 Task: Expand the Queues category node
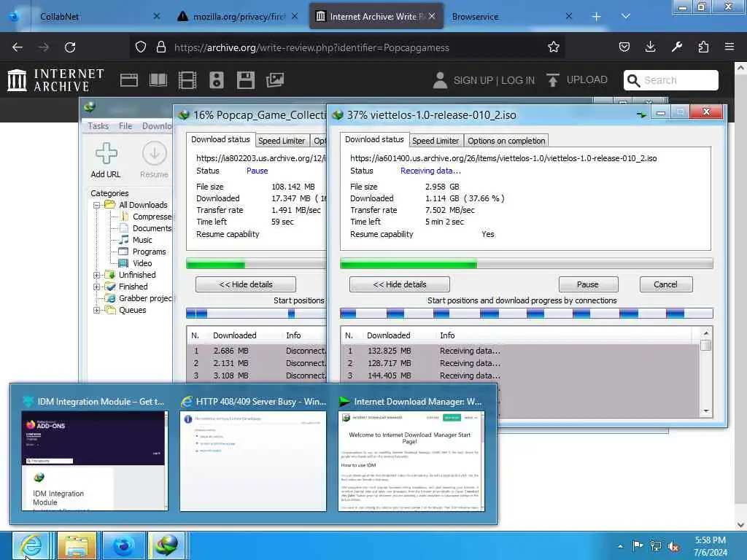(97, 310)
